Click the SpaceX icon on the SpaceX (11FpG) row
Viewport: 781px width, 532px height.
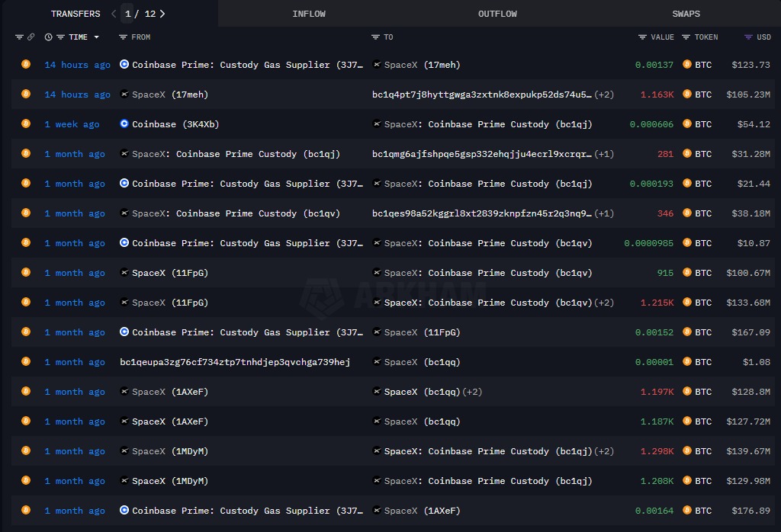click(124, 273)
